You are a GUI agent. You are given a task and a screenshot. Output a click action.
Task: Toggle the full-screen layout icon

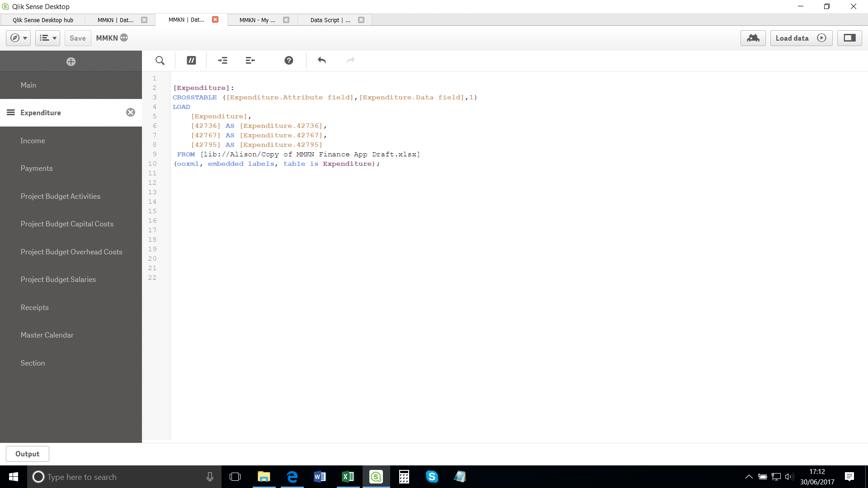849,38
